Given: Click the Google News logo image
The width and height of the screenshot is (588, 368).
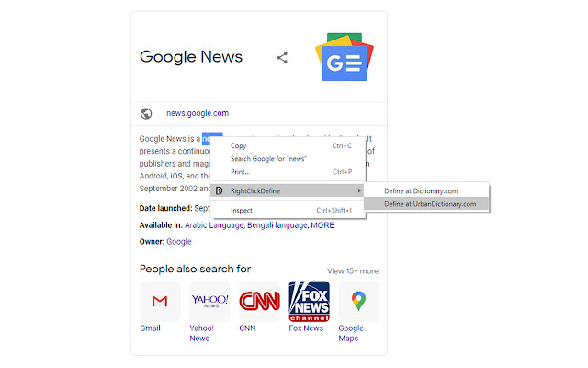Looking at the screenshot, I should click(345, 57).
